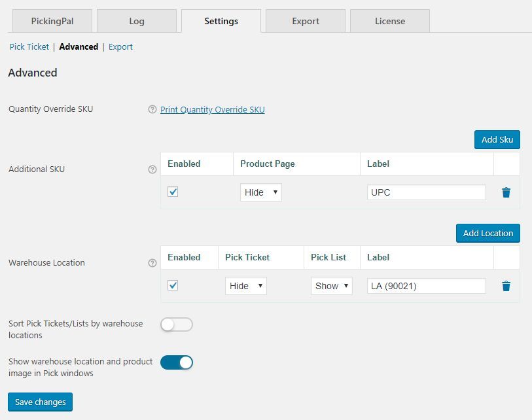Enable sort by warehouse locations toggle
This screenshot has height=420, width=532.
coord(177,324)
